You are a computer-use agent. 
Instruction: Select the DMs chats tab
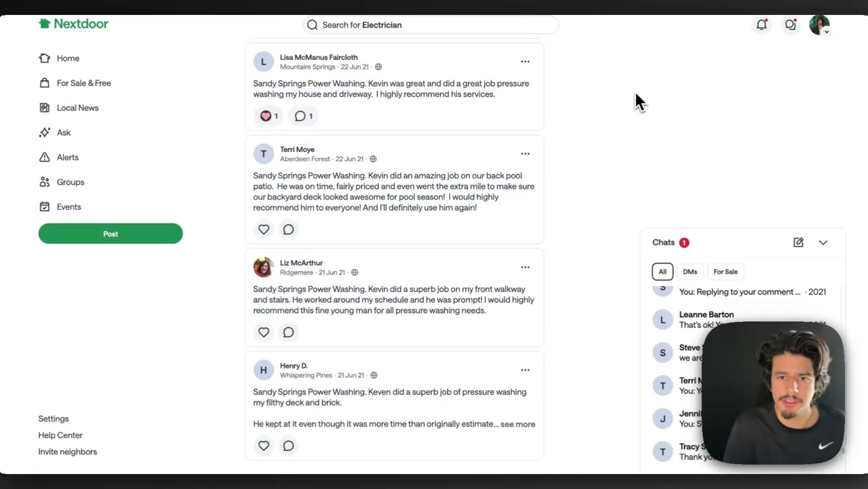tap(690, 272)
